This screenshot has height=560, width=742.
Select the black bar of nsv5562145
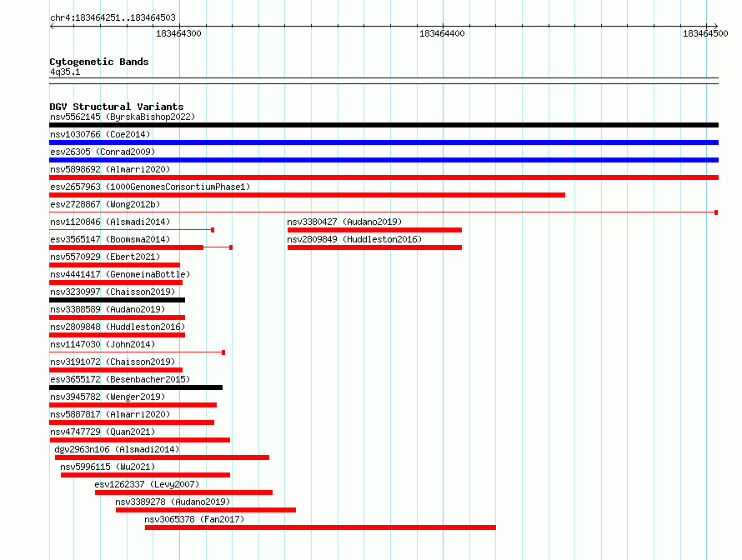pyautogui.click(x=384, y=125)
